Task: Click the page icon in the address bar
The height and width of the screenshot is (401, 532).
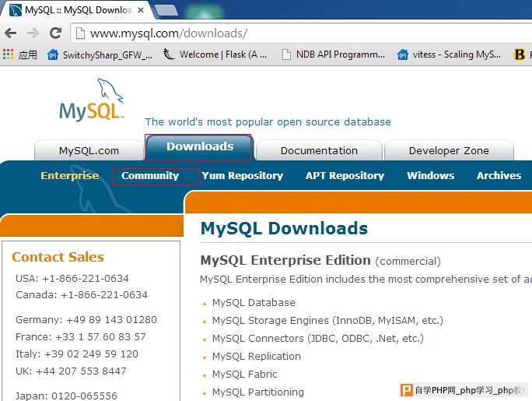Action: (80, 33)
